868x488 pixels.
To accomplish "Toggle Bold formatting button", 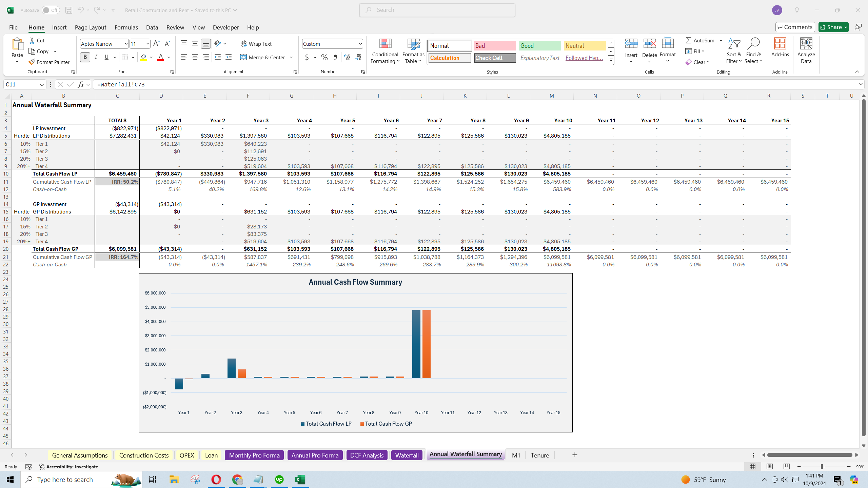I will click(x=85, y=57).
